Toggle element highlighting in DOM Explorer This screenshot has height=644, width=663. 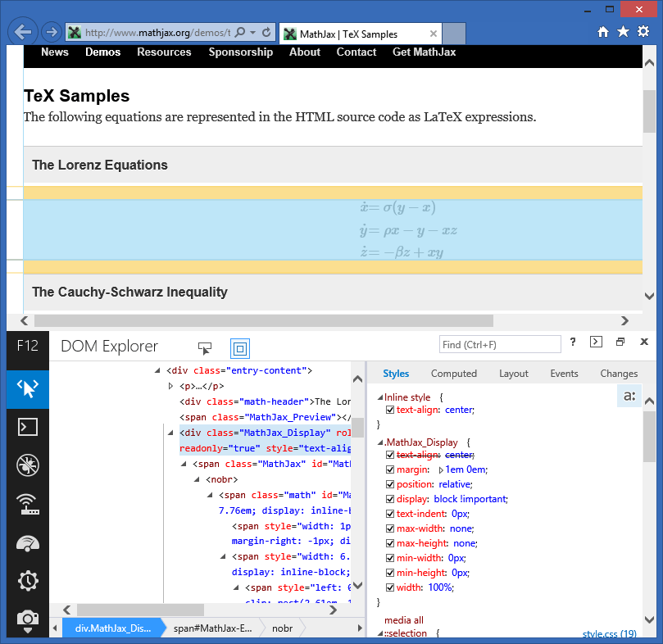239,349
